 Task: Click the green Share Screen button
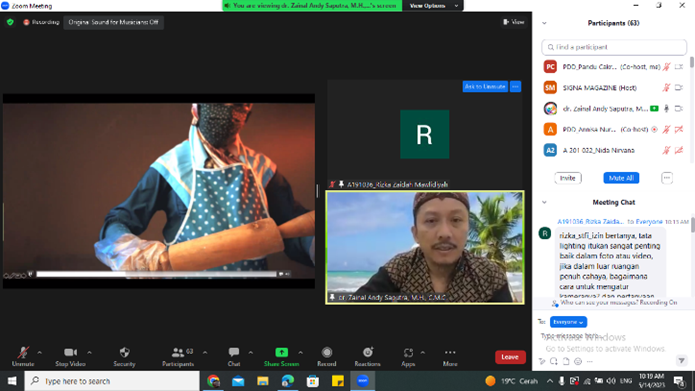(281, 356)
